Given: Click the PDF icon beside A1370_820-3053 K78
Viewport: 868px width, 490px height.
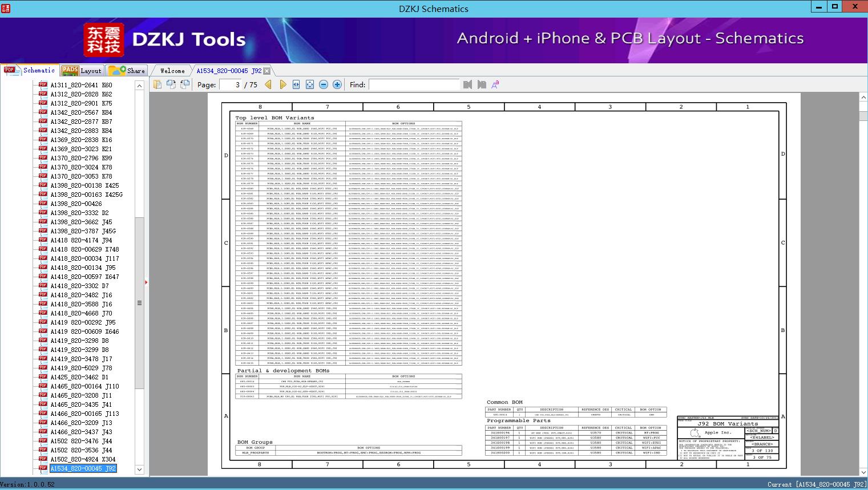Looking at the screenshot, I should (x=43, y=176).
